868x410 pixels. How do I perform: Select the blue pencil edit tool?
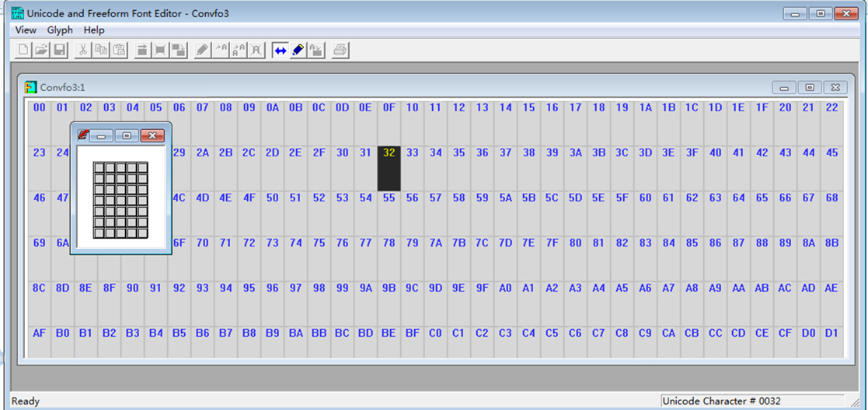pyautogui.click(x=298, y=51)
